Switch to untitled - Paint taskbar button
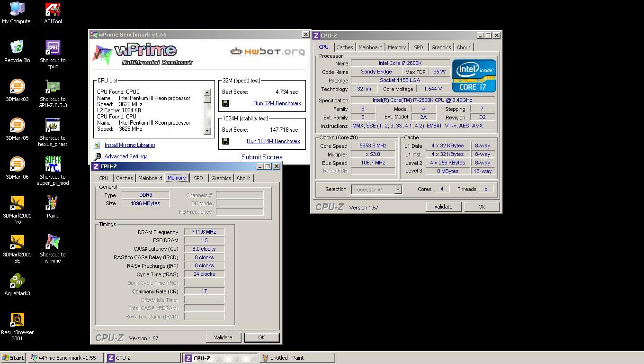Screen dimensions: 644x364 click(x=297, y=358)
